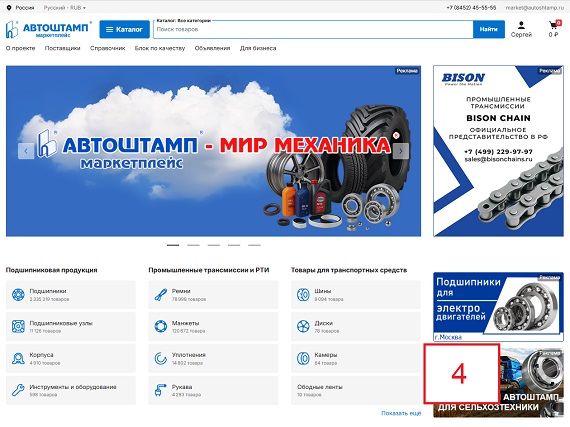The width and height of the screenshot is (570, 427).
Task: Go to previous banner slide arrow
Action: coord(26,151)
